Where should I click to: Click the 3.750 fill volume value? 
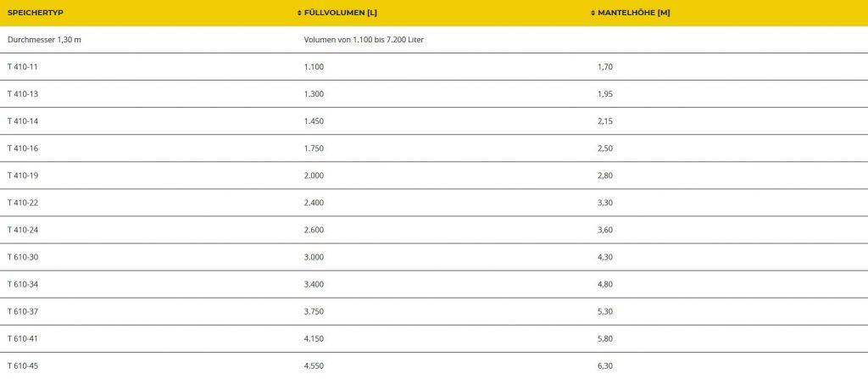click(314, 311)
